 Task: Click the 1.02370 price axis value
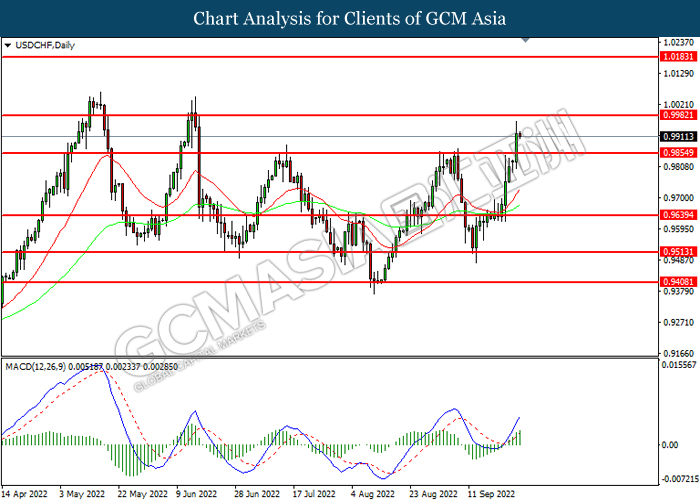pyautogui.click(x=679, y=42)
